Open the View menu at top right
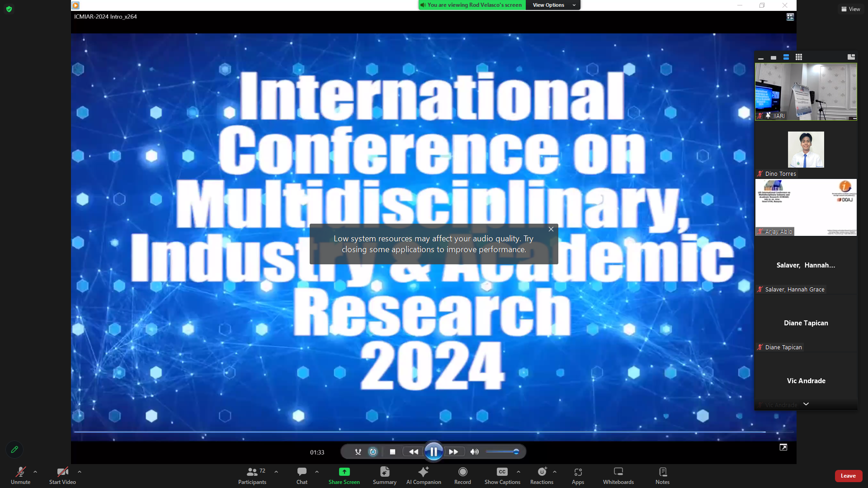The width and height of the screenshot is (868, 488). pos(850,9)
